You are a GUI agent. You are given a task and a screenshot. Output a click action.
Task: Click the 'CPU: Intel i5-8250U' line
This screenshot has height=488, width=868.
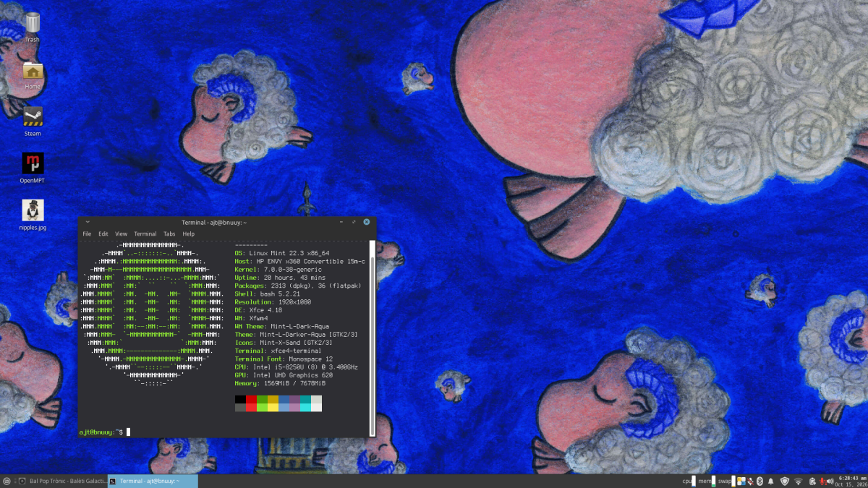click(296, 367)
